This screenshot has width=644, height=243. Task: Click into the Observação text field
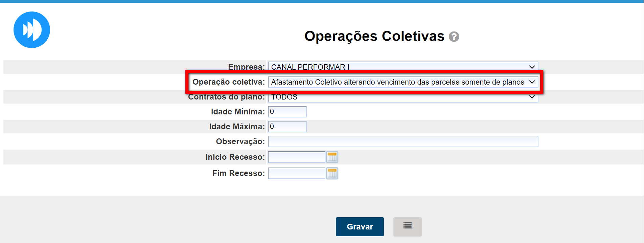402,141
